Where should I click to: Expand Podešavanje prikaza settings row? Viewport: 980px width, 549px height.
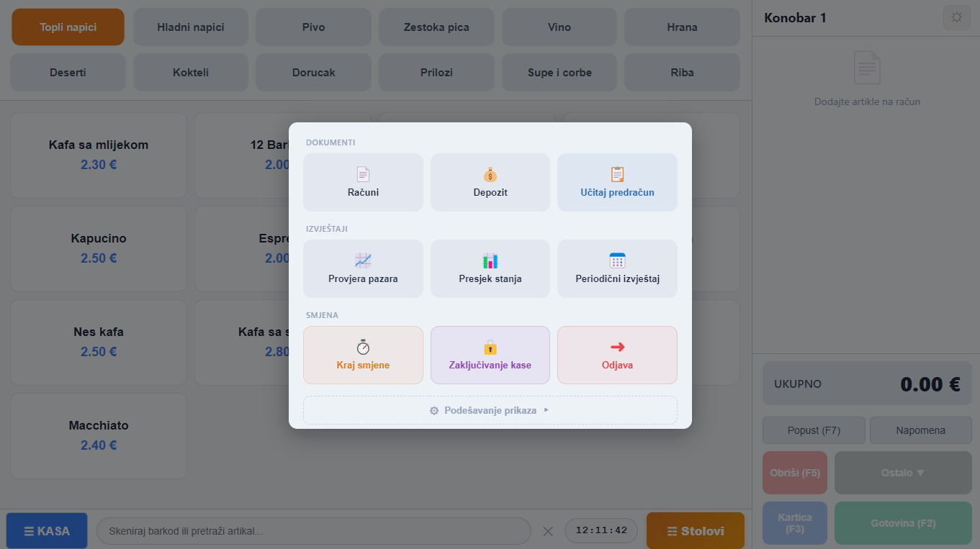click(490, 410)
